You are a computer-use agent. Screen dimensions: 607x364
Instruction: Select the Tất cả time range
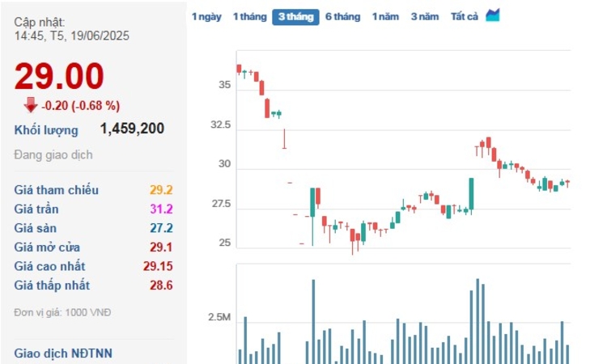pos(465,16)
